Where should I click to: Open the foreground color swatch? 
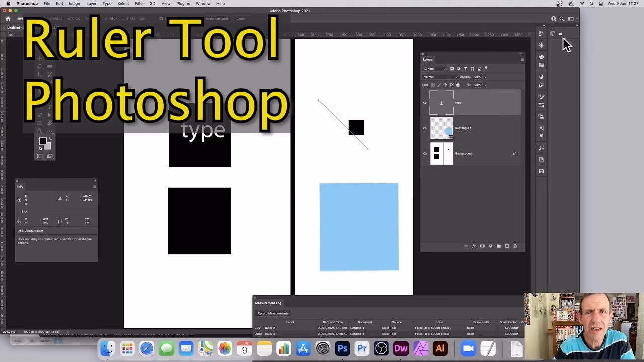(43, 141)
